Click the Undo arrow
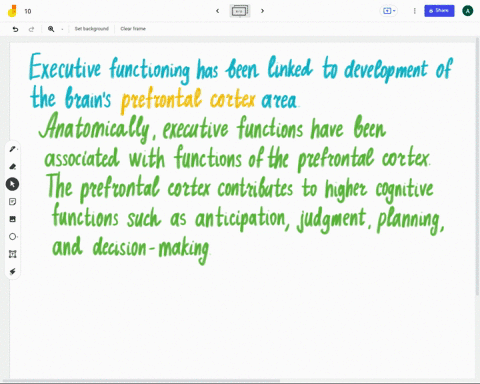 pyautogui.click(x=15, y=29)
